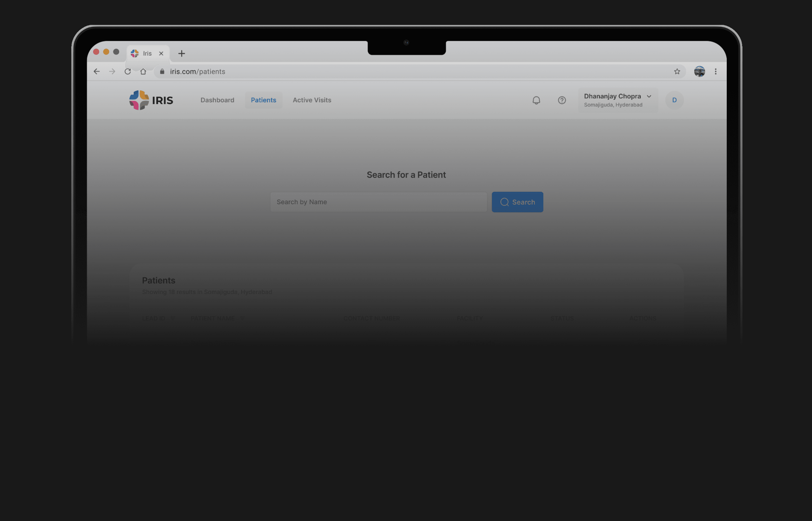Click the browser back arrow

point(96,71)
